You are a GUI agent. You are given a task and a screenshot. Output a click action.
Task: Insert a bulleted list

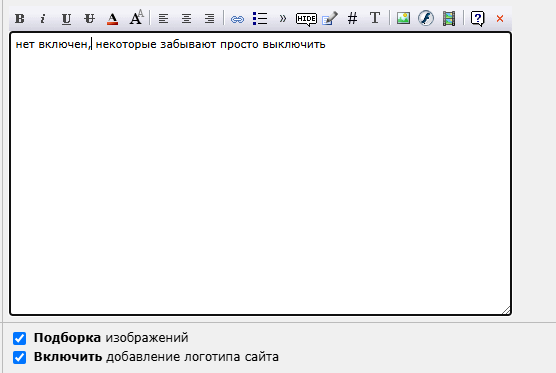click(260, 18)
